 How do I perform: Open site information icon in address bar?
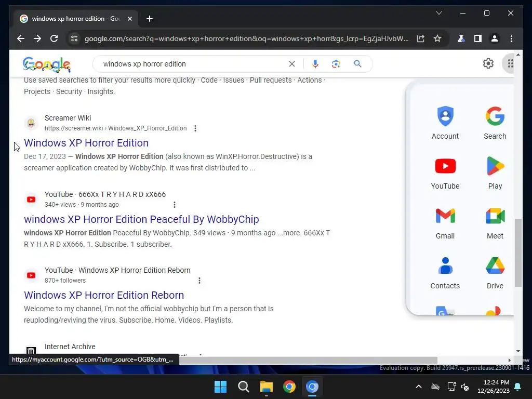coord(74,38)
